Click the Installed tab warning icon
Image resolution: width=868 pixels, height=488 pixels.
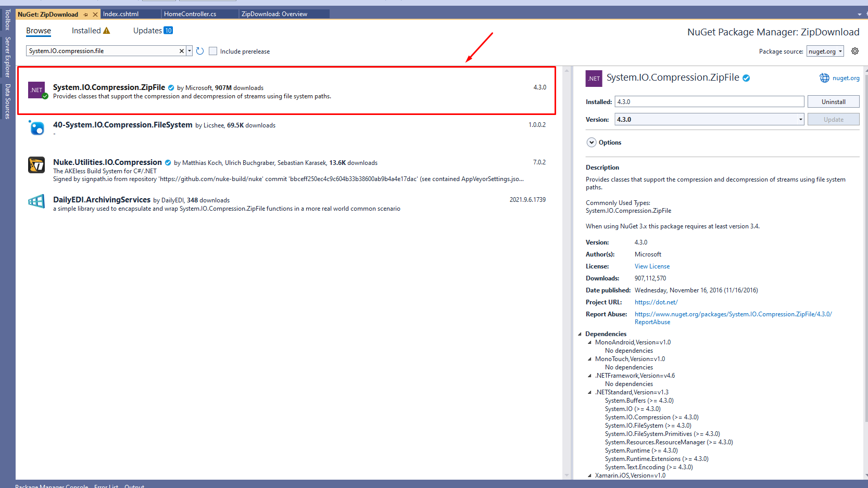(107, 31)
